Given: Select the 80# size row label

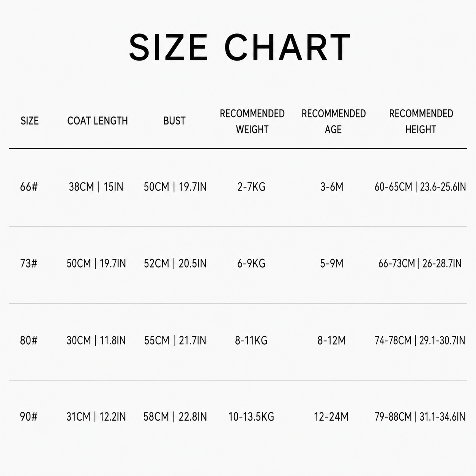Looking at the screenshot, I should 29,340.
